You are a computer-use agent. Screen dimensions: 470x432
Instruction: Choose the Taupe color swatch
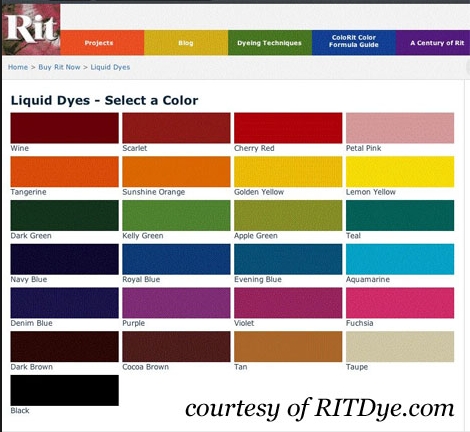click(x=400, y=346)
